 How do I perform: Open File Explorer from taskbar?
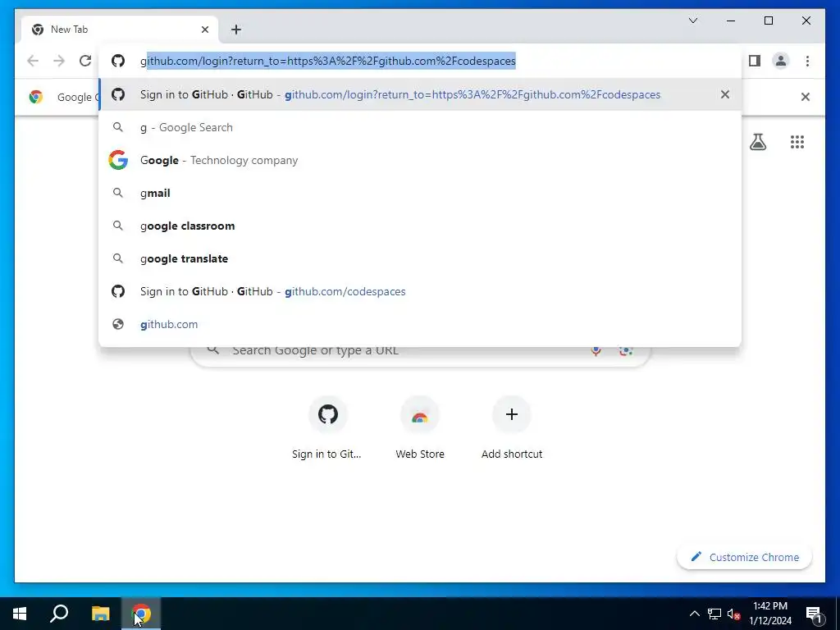(x=100, y=614)
